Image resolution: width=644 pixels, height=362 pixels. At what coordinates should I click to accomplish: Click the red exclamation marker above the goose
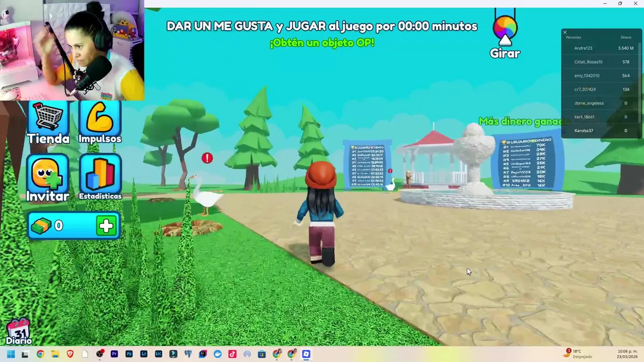(207, 158)
